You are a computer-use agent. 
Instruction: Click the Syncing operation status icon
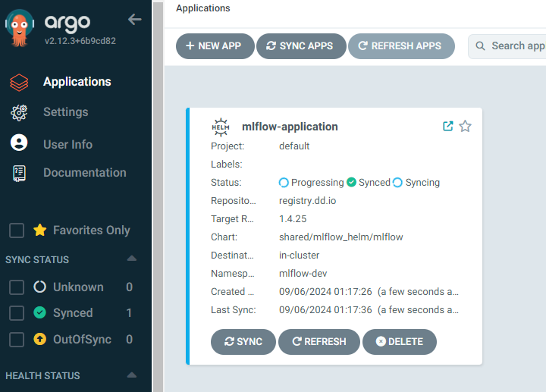397,183
